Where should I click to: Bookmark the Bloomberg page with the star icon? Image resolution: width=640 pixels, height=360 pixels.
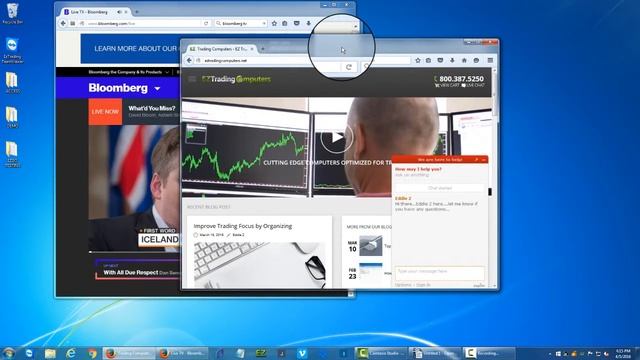click(274, 24)
